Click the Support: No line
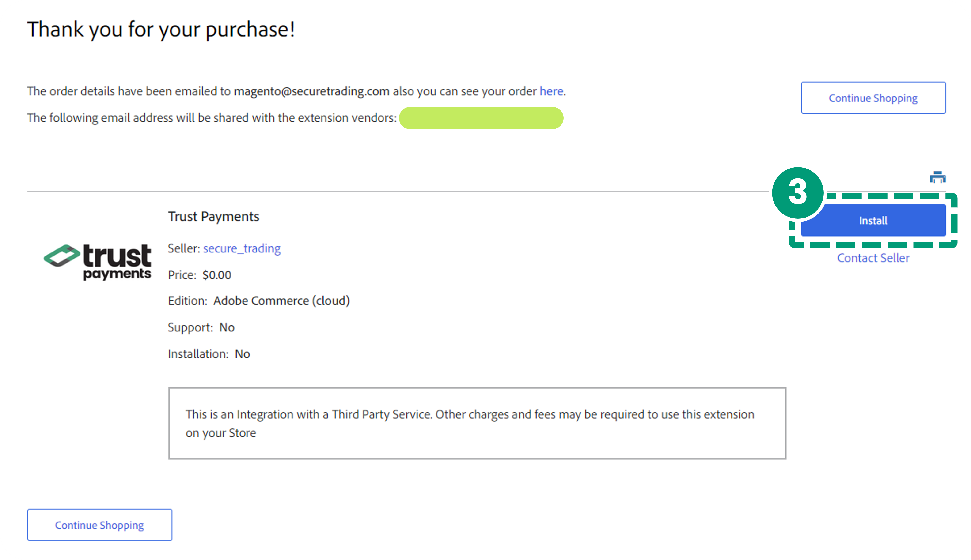This screenshot has width=971, height=560. pyautogui.click(x=201, y=327)
